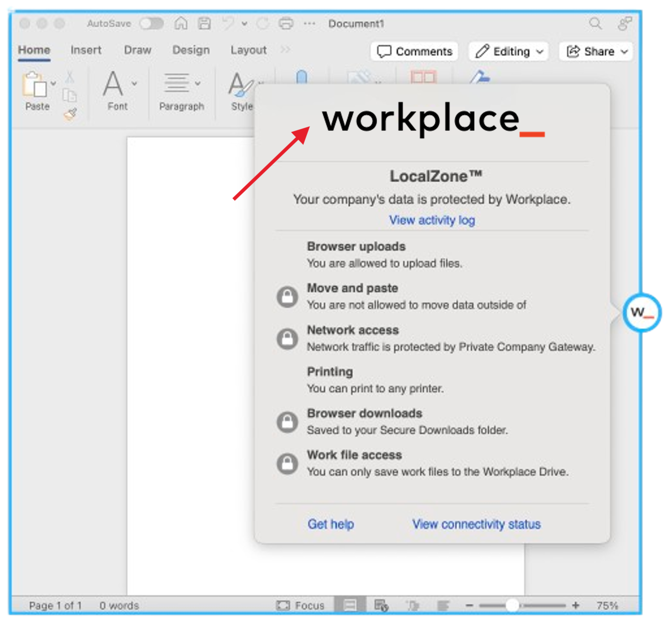The height and width of the screenshot is (633, 672).
Task: Click the zoom in plus button
Action: pos(576,605)
